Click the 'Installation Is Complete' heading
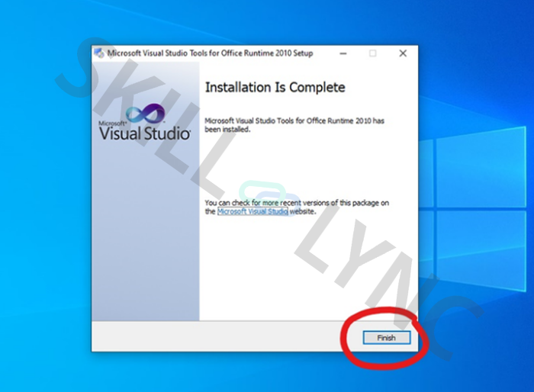The height and width of the screenshot is (392, 534). (x=275, y=88)
